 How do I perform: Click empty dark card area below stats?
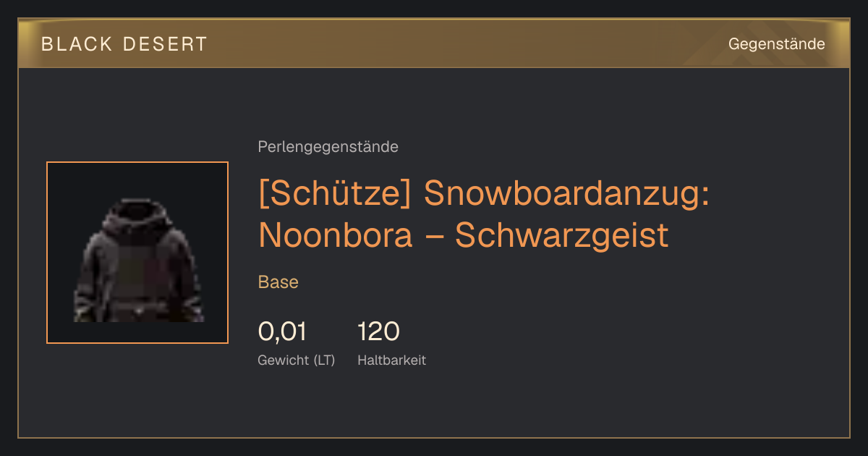pyautogui.click(x=434, y=404)
